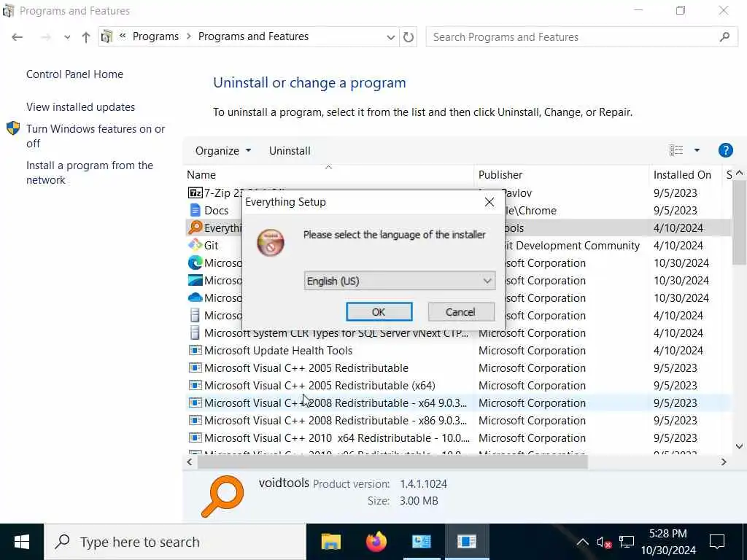Open View installed updates link

(x=80, y=106)
